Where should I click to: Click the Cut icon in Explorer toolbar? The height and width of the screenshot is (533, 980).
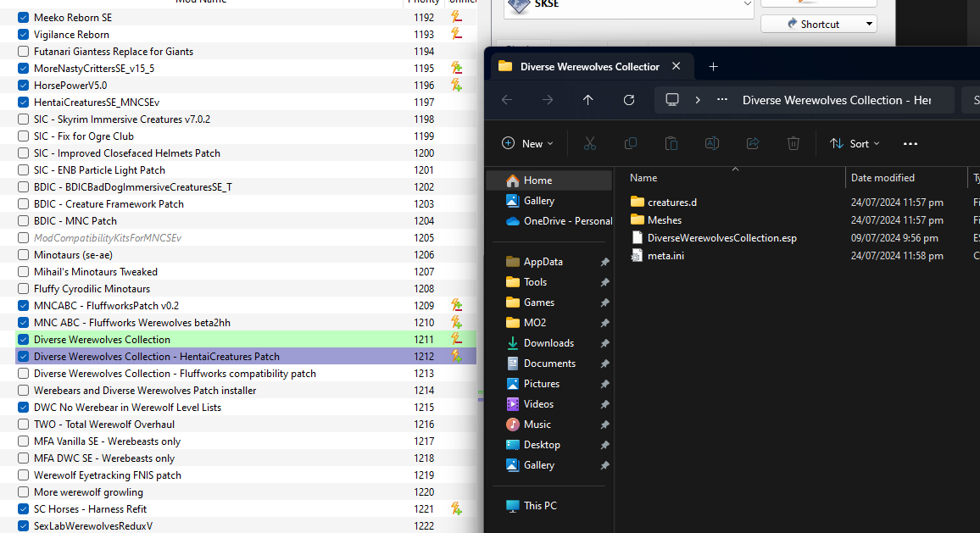click(589, 144)
